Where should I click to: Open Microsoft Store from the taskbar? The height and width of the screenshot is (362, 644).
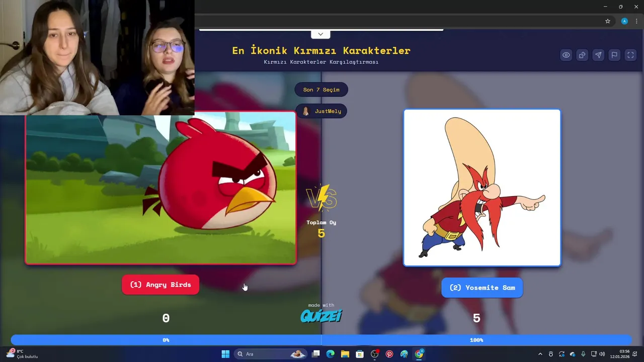pyautogui.click(x=360, y=354)
